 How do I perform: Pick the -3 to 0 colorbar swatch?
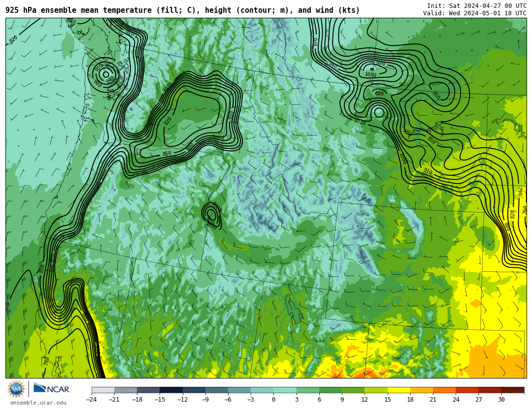(x=262, y=390)
